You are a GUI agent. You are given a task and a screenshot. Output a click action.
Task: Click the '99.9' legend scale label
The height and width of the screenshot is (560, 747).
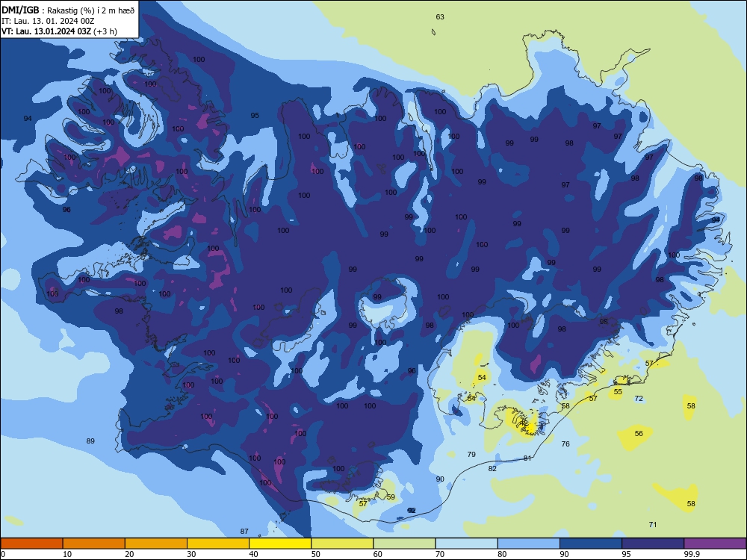pos(691,554)
